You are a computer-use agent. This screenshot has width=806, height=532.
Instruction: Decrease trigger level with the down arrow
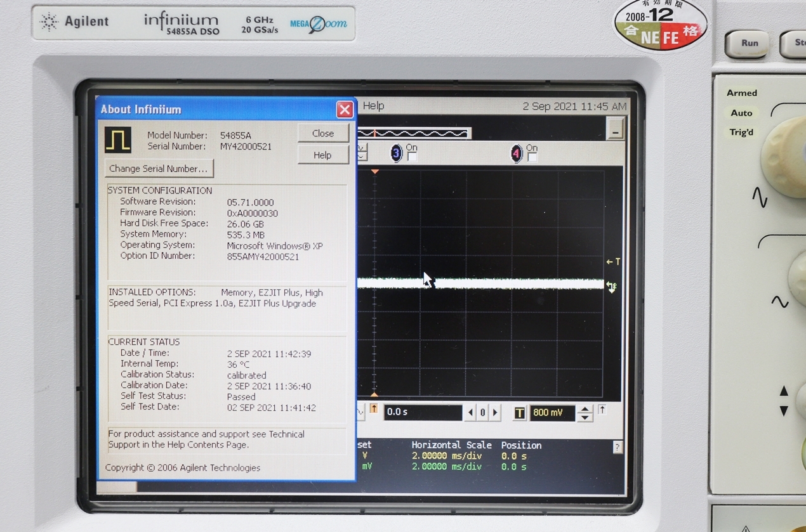tap(585, 417)
